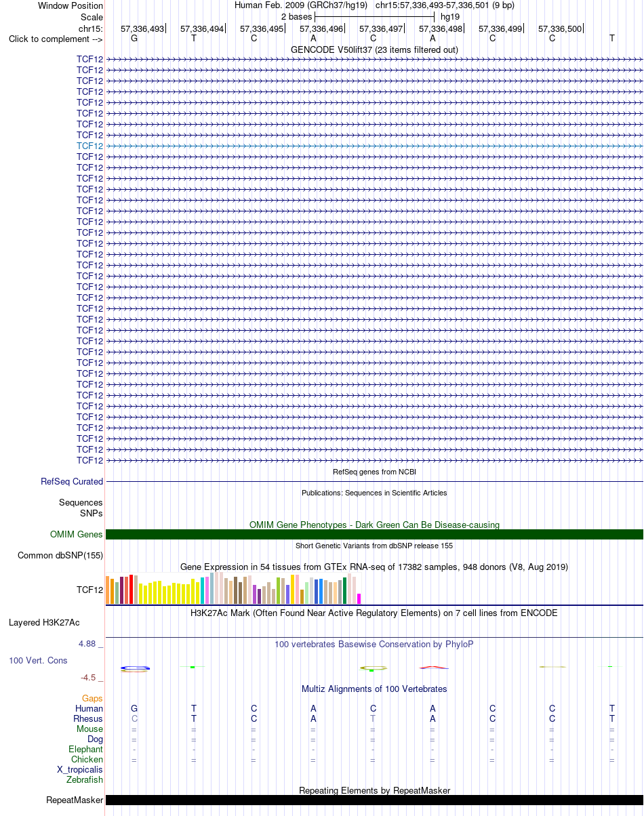Click the Elephant alignment row label
The image size is (644, 816).
point(86,749)
